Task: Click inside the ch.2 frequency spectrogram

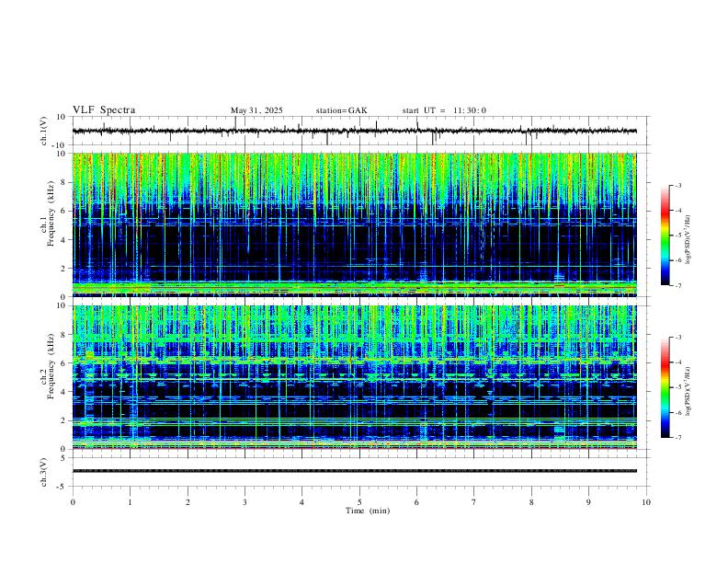Action: 355,377
